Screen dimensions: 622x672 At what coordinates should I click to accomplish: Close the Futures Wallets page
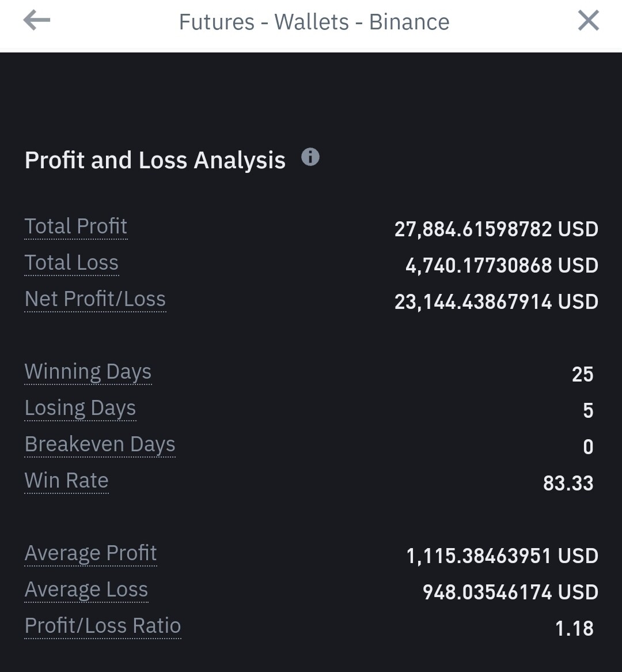(x=588, y=21)
